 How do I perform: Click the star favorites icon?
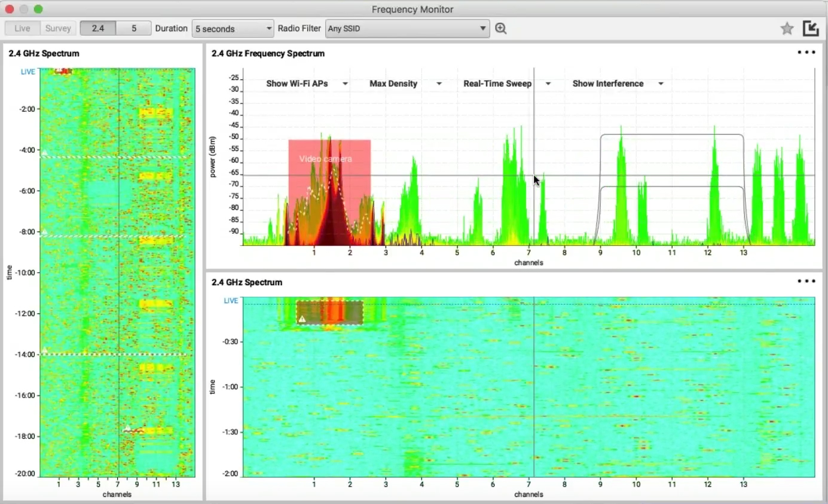[x=787, y=29]
